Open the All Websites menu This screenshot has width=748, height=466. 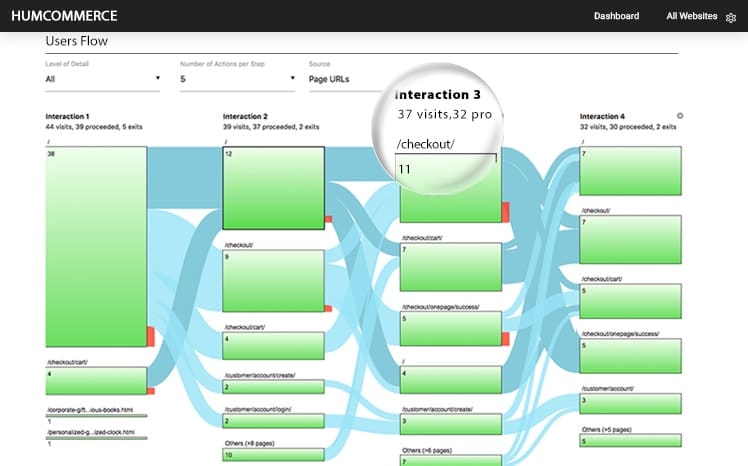click(691, 16)
